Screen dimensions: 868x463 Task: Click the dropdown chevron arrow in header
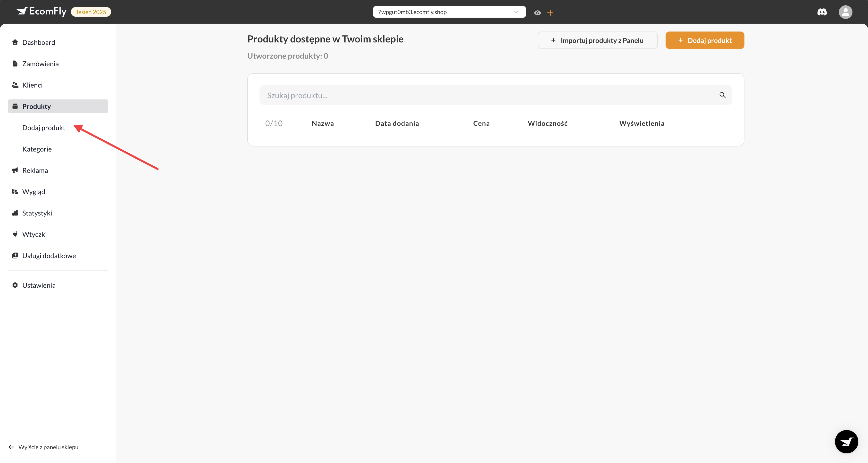[516, 12]
